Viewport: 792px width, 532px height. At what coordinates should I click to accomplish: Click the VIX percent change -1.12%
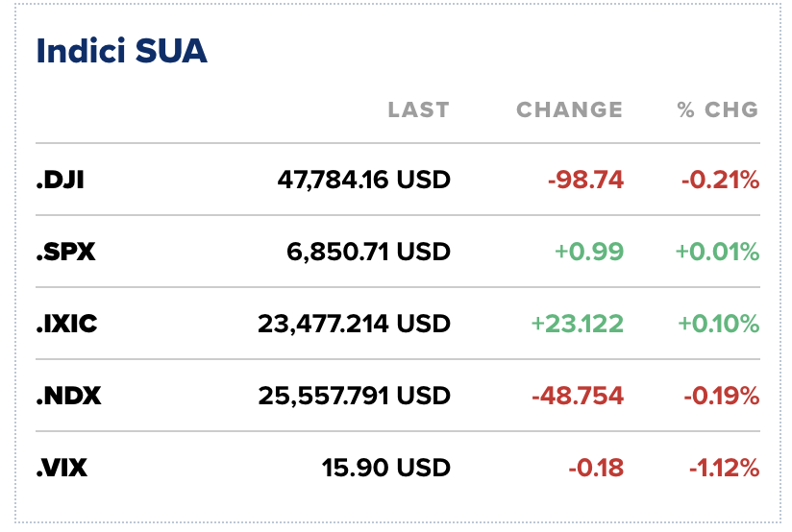pyautogui.click(x=724, y=468)
